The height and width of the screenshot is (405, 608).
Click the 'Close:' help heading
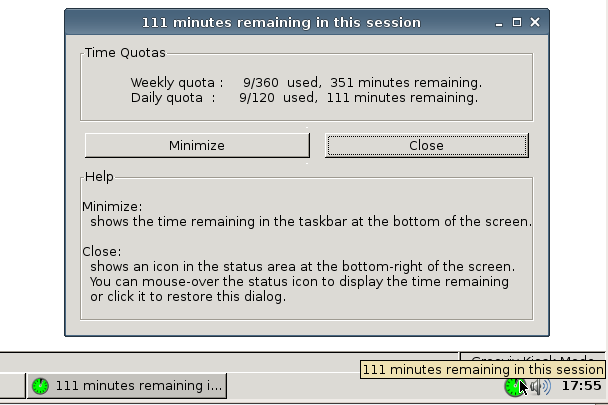click(102, 251)
